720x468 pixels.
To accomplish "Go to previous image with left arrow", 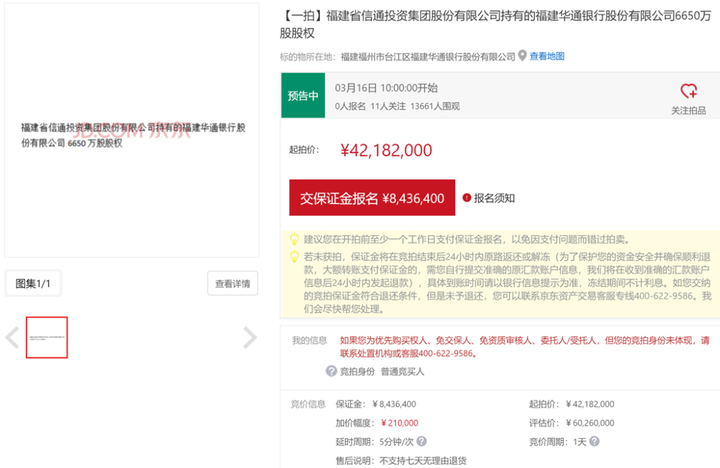I will (12, 338).
